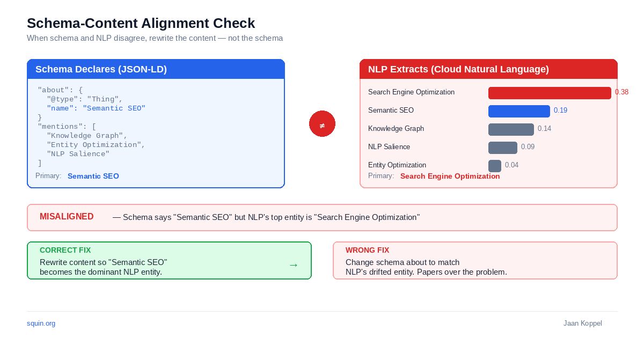The image size is (644, 338).
Task: Open the squin.org link
Action: click(x=41, y=324)
